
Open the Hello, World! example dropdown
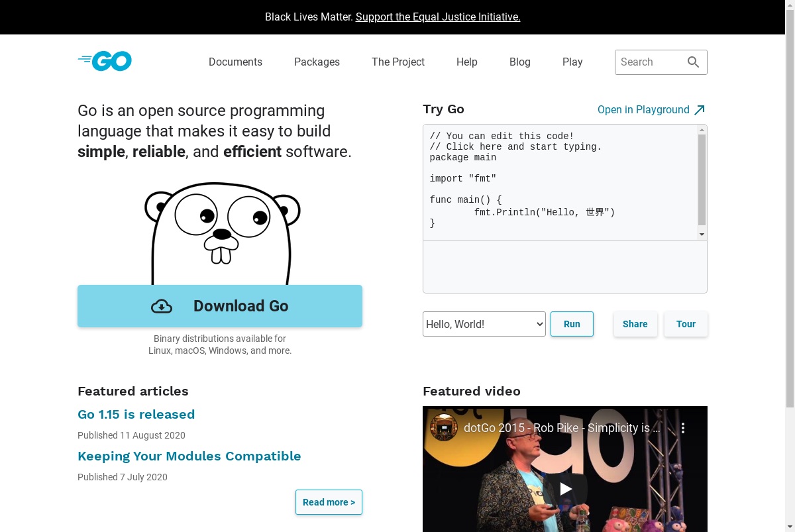[x=484, y=324]
